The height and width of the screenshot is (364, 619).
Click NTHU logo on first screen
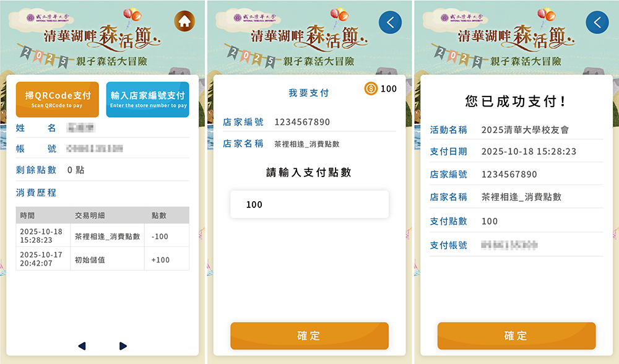48,17
